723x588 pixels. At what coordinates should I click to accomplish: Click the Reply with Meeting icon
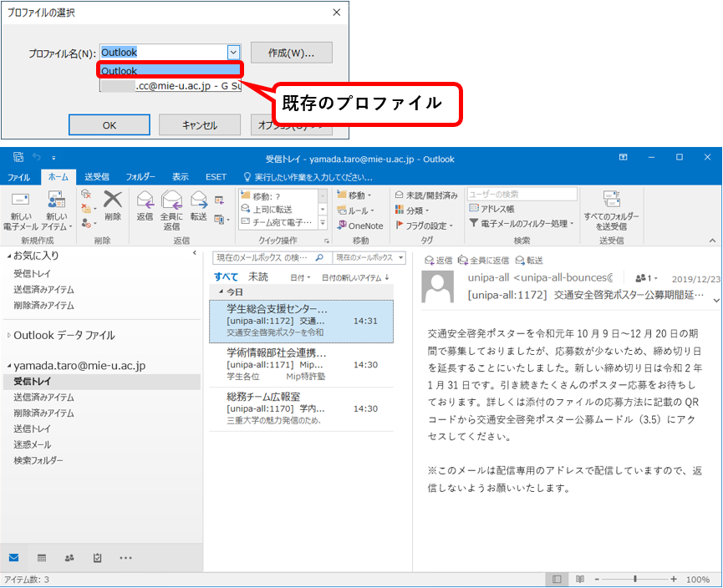(x=220, y=200)
